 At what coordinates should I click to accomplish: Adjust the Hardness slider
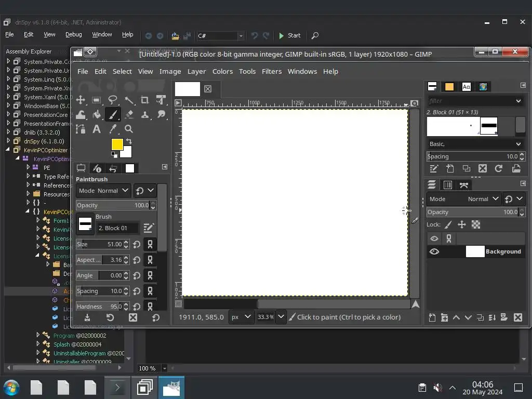coord(102,307)
